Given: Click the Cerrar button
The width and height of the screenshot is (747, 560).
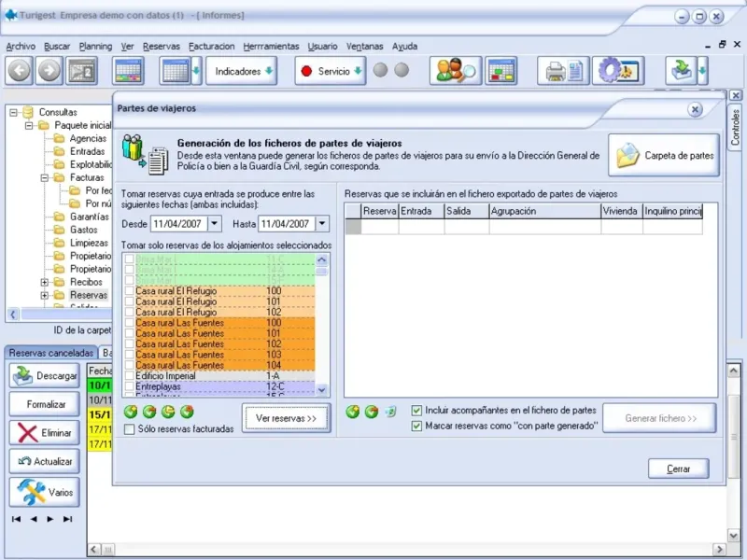Looking at the screenshot, I should click(x=679, y=469).
